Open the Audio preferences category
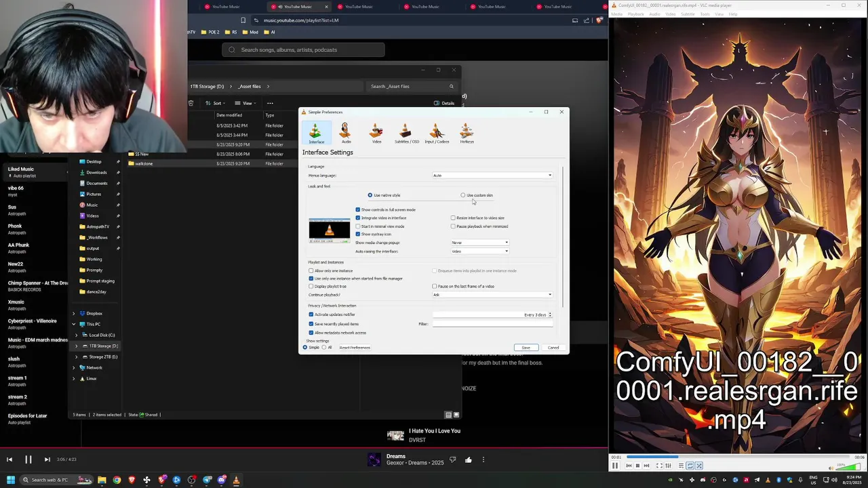Screen dimensions: 868x488 (x=346, y=133)
